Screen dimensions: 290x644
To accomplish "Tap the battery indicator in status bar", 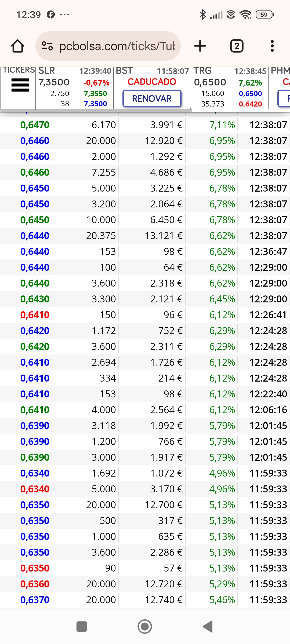I will tap(265, 14).
